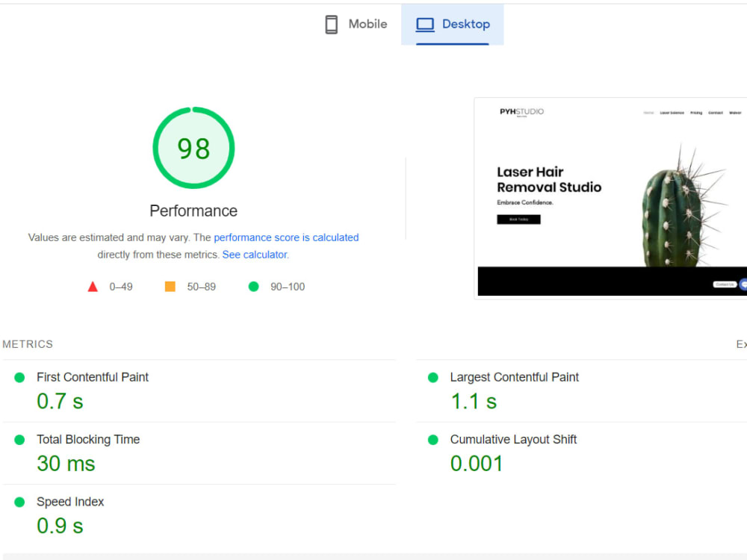The height and width of the screenshot is (560, 747).
Task: Click the 0.7 s metric value
Action: pos(60,402)
